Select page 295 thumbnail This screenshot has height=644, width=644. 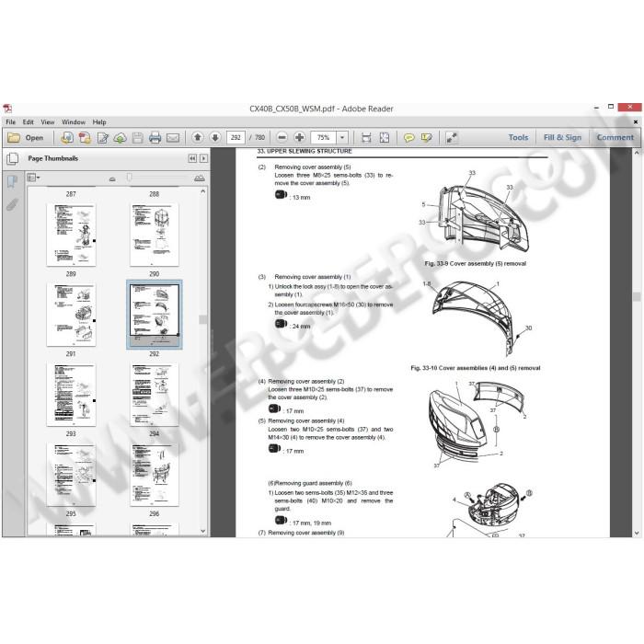tap(71, 475)
